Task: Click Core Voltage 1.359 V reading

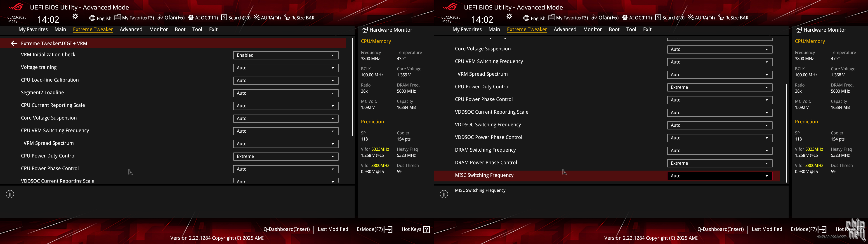Action: pos(404,75)
